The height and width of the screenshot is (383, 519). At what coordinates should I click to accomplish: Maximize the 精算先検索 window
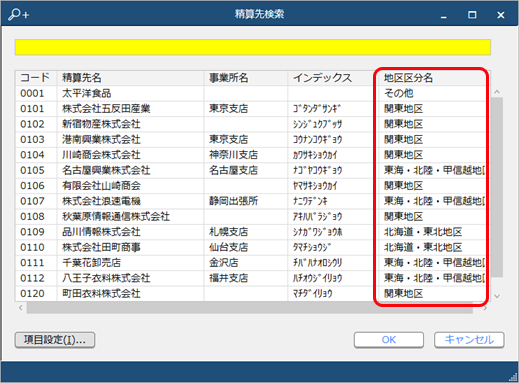coord(472,15)
